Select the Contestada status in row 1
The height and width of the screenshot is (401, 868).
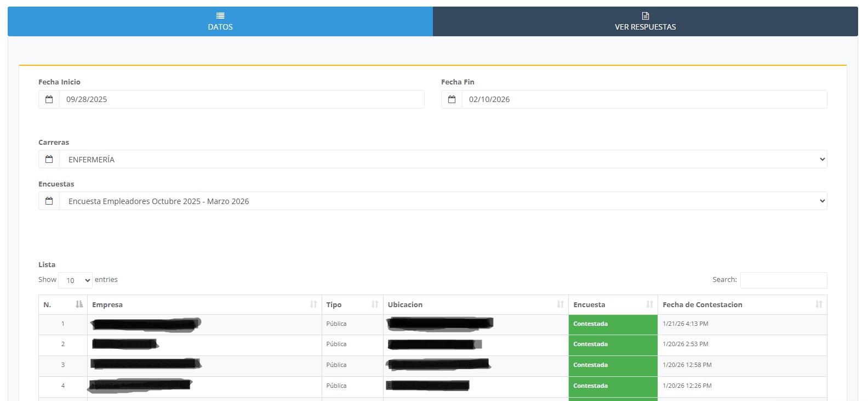point(613,324)
